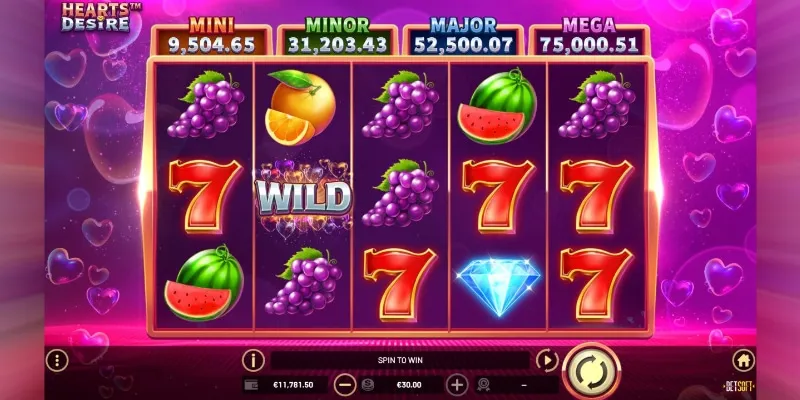Open the game info paytable icon
Viewport: 800px width, 400px height.
[254, 360]
